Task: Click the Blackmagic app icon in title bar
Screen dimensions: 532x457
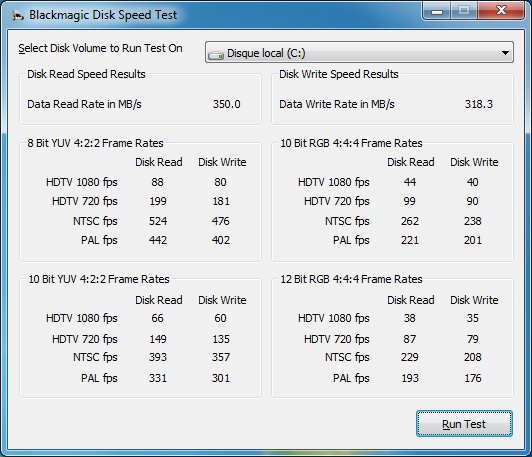Action: 17,15
